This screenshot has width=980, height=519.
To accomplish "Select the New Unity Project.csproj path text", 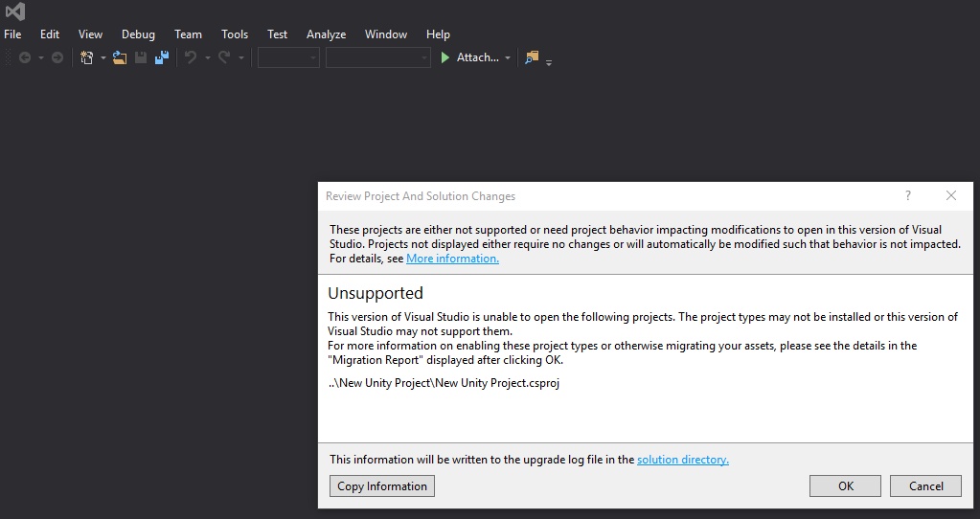I will click(444, 383).
